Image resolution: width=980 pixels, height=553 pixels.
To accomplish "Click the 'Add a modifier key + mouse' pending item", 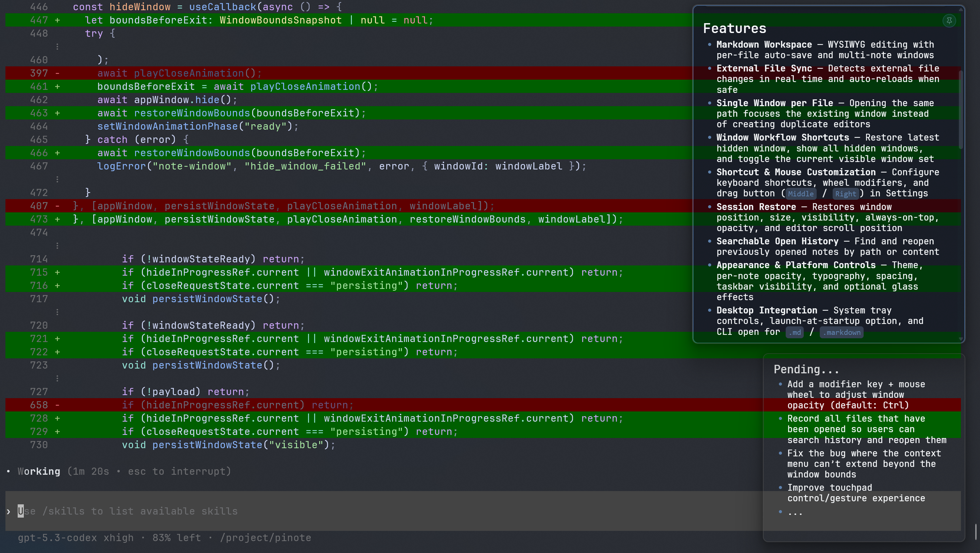I will [855, 394].
